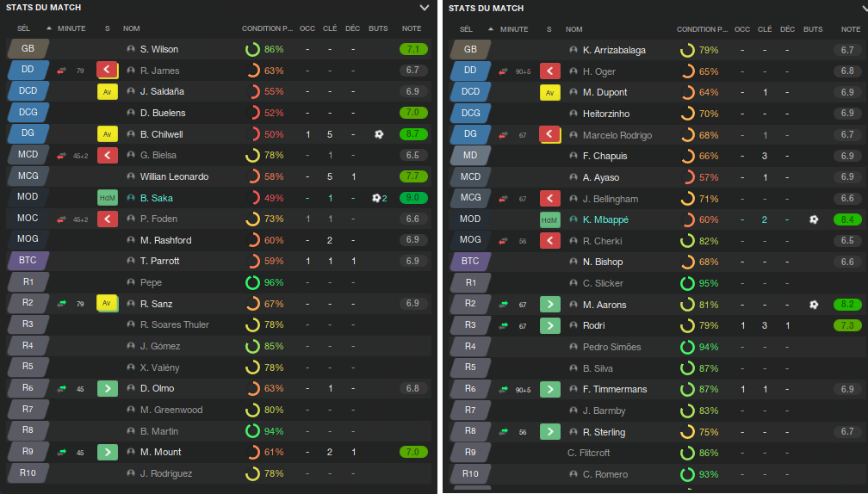
Task: Sort left table by SÉL column arrow
Action: coord(49,28)
